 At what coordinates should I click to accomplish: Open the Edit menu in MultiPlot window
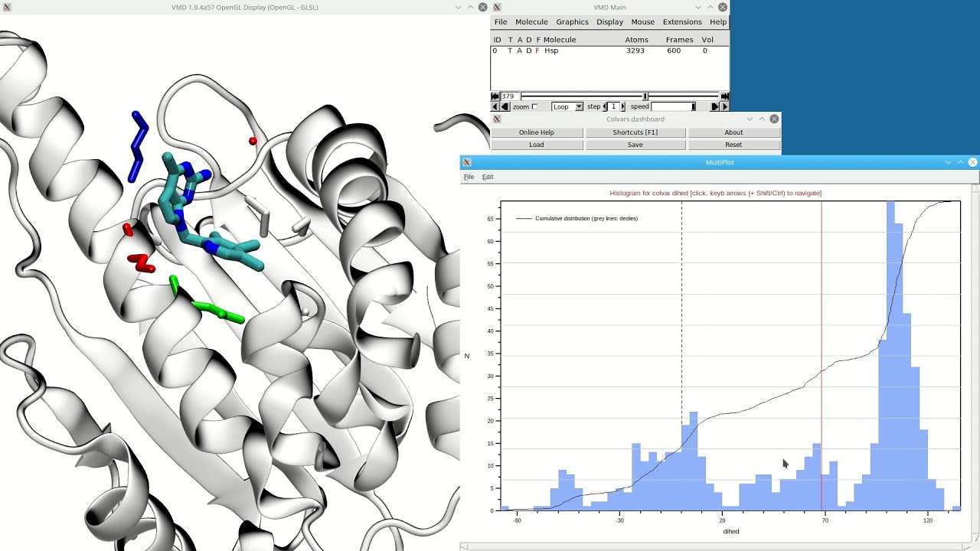tap(487, 177)
